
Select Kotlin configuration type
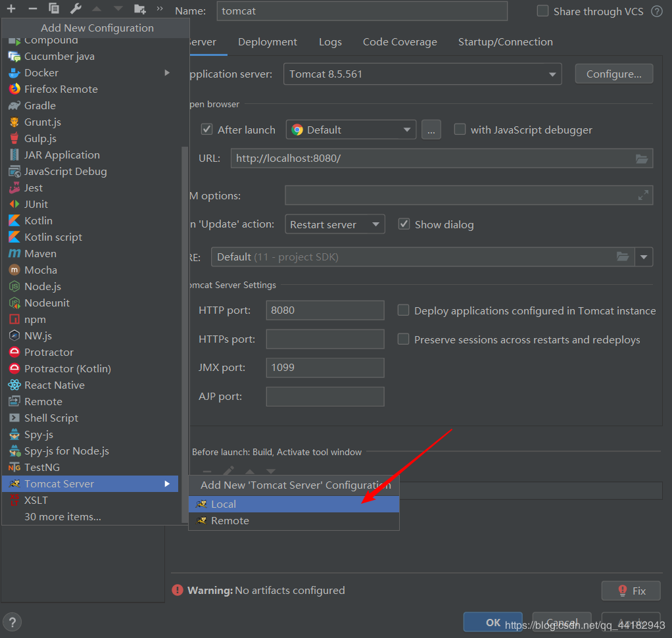(x=90, y=221)
